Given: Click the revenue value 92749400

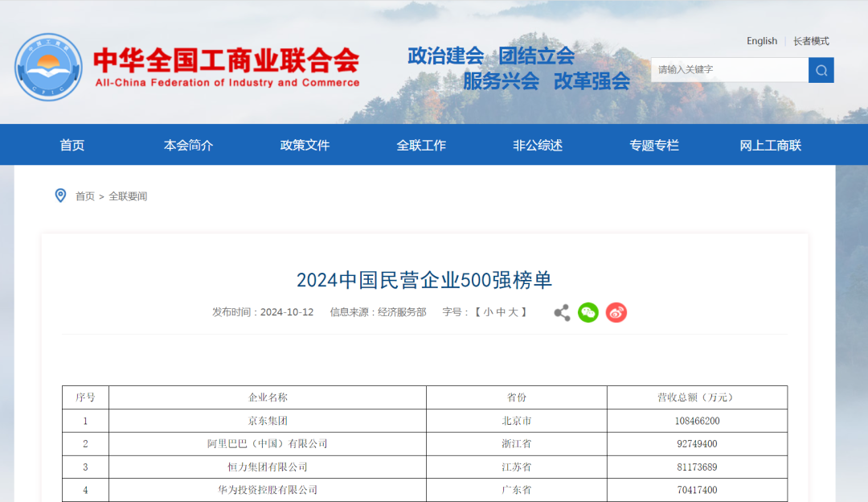Looking at the screenshot, I should click(697, 444).
